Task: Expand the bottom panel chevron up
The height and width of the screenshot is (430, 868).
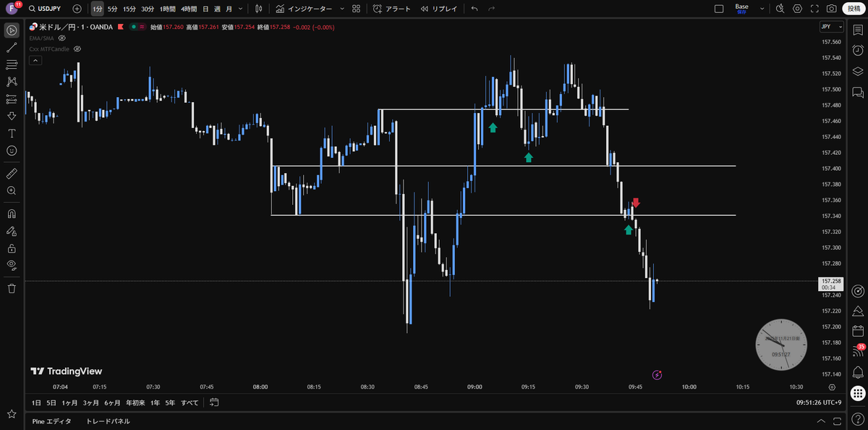Action: click(x=820, y=421)
